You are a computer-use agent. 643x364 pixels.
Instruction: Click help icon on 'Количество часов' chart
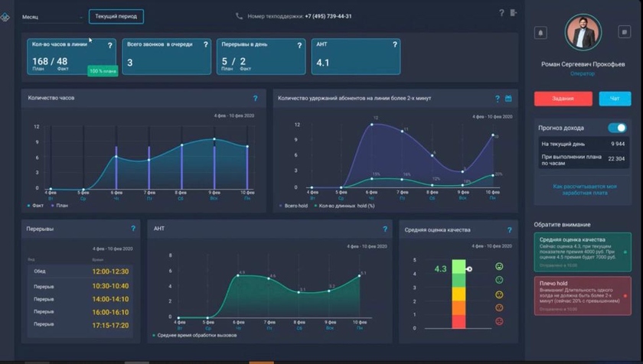(255, 99)
